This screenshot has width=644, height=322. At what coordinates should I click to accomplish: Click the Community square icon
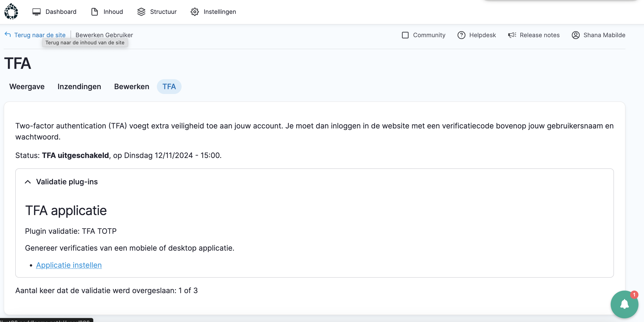coord(405,35)
